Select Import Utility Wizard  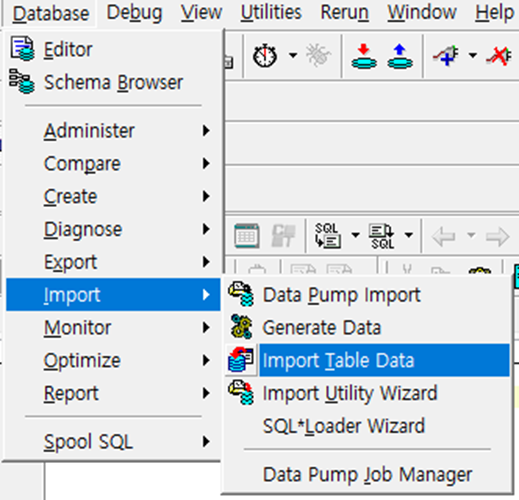pos(367,393)
